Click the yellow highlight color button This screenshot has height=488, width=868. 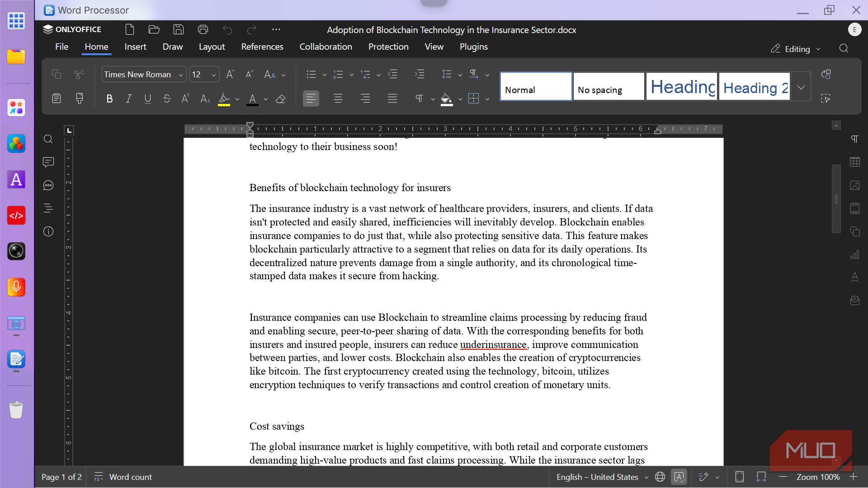(x=224, y=99)
